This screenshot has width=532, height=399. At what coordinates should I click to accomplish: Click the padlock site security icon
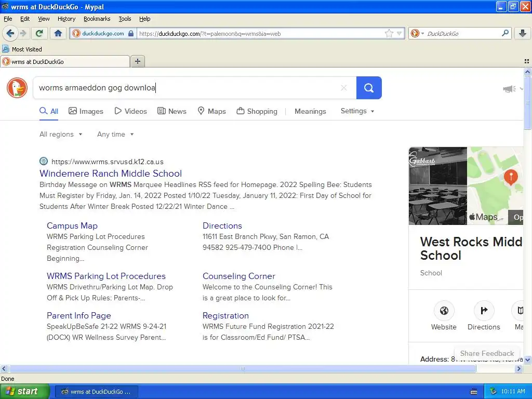pos(131,34)
